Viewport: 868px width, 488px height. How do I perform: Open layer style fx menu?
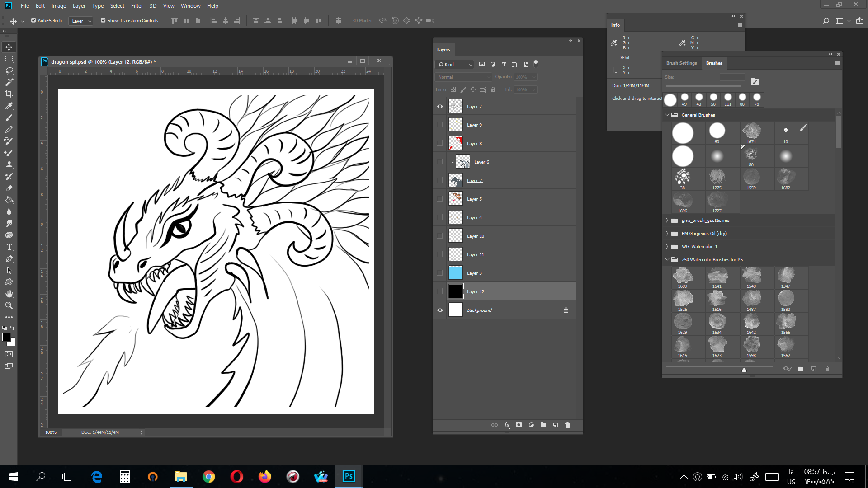coord(507,425)
